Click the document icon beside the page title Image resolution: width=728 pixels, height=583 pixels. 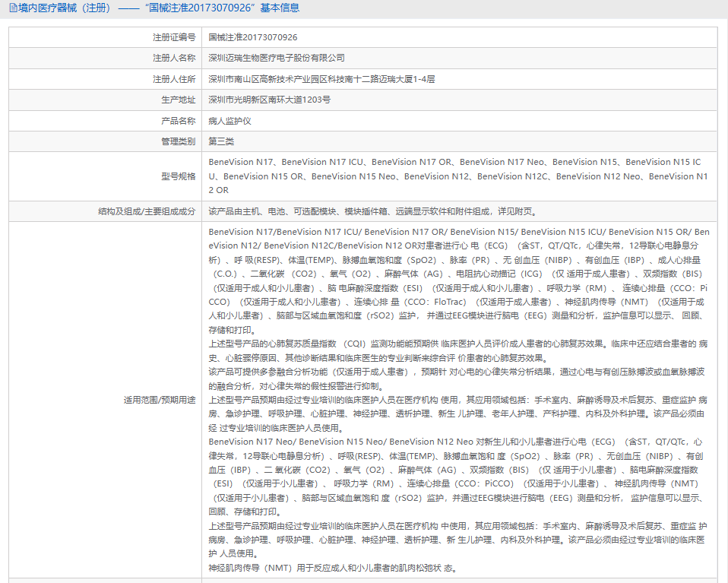(x=13, y=8)
